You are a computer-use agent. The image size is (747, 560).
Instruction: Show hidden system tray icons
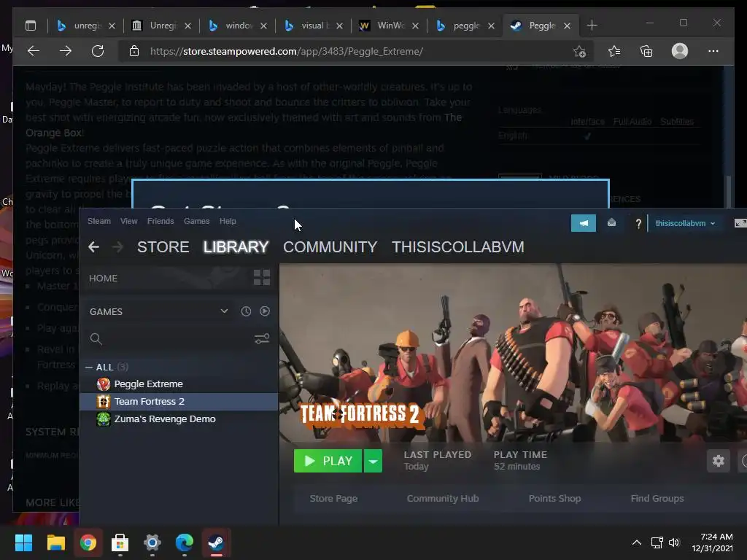coord(636,542)
